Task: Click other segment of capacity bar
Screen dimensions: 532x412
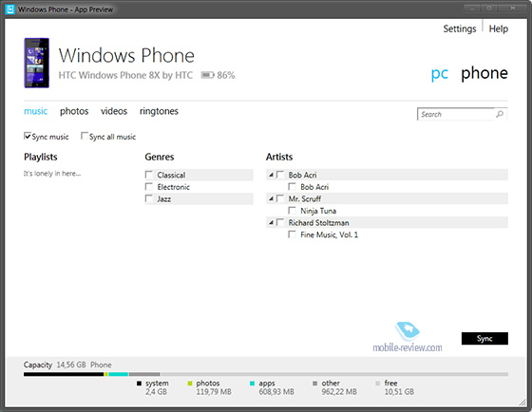Action: [144, 374]
